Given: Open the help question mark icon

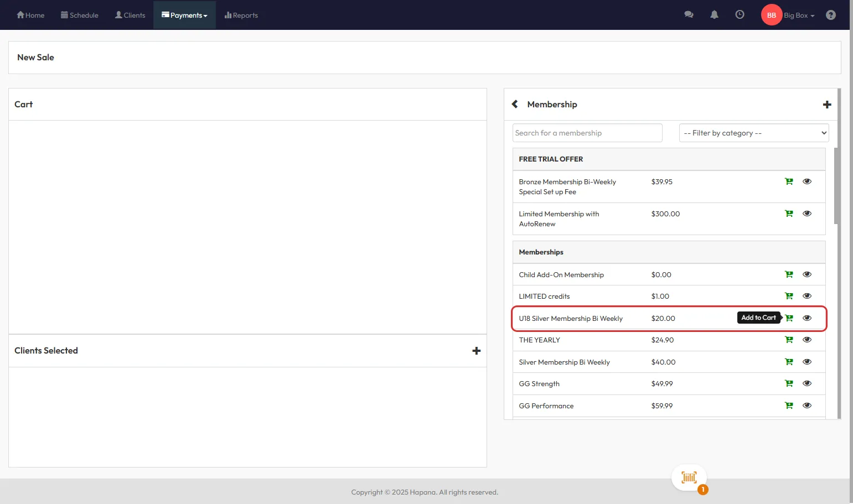Looking at the screenshot, I should (x=830, y=15).
